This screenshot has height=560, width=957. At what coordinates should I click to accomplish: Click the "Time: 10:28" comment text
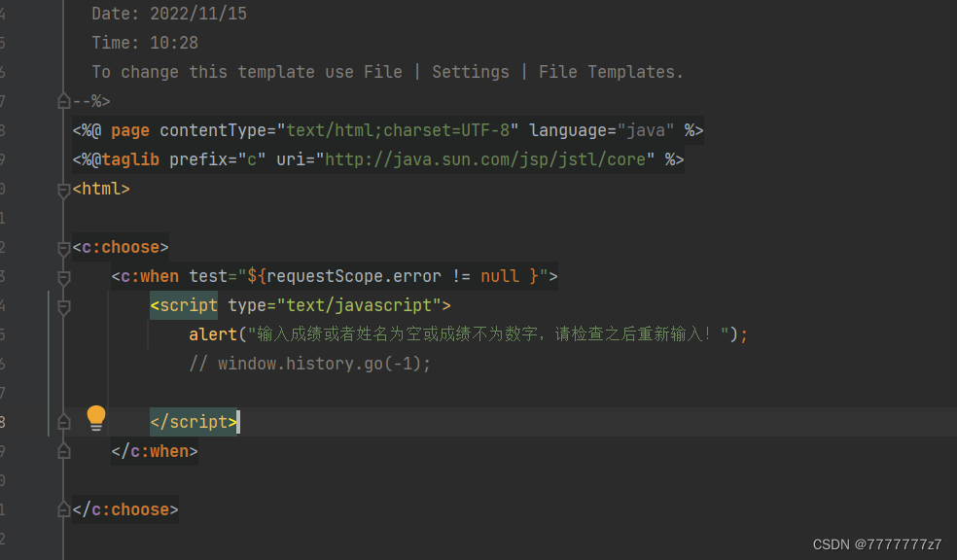point(145,43)
